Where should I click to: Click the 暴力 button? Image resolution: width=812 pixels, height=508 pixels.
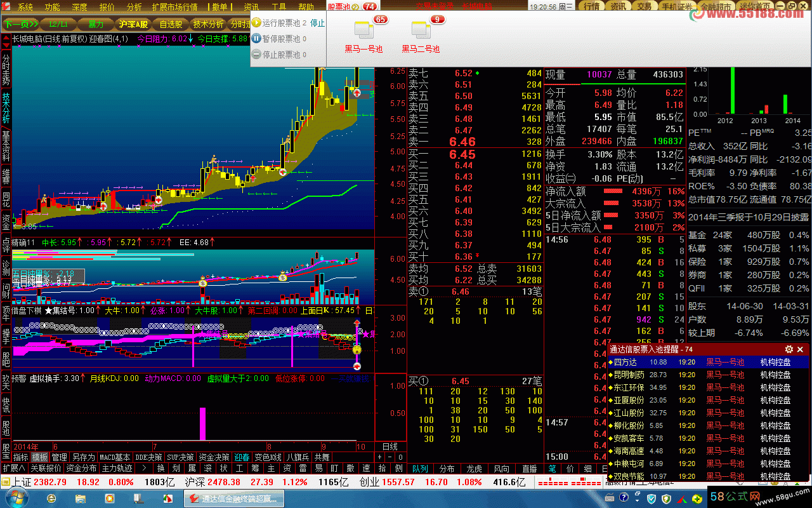(96, 25)
